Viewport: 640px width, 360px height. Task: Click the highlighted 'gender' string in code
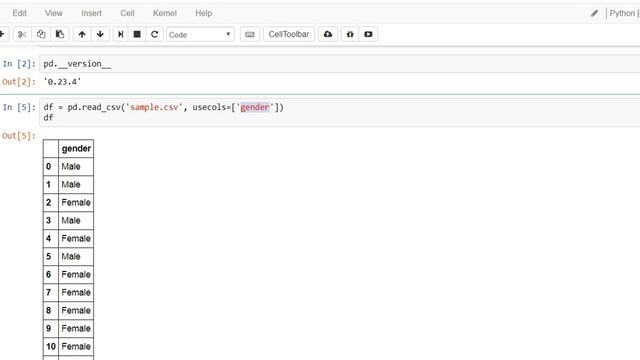(255, 107)
